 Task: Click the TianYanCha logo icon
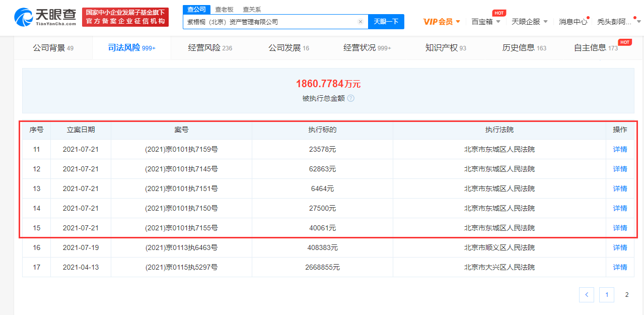pos(24,17)
